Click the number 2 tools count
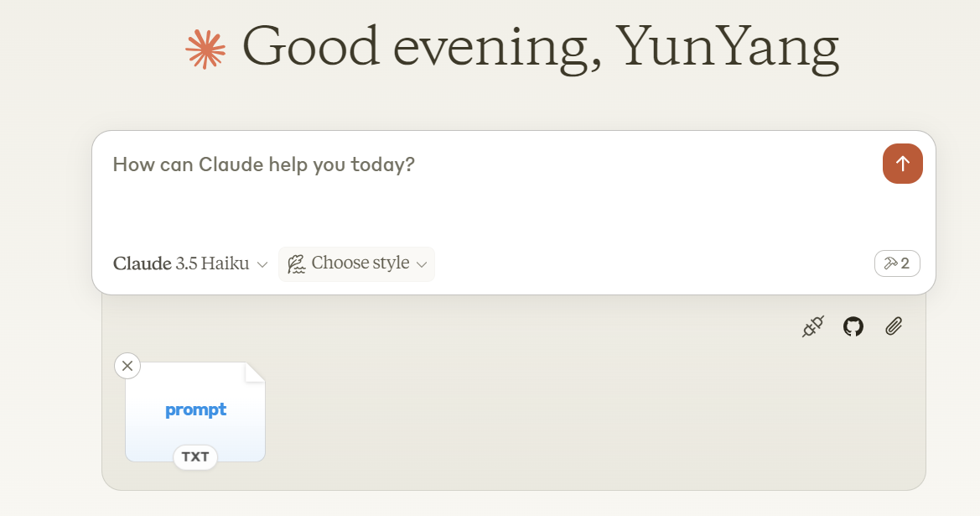This screenshot has height=516, width=980. pos(905,263)
